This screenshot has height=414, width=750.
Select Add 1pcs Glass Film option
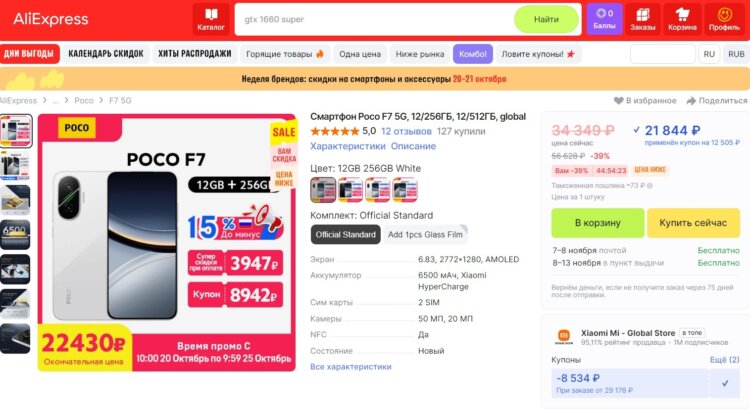click(424, 235)
